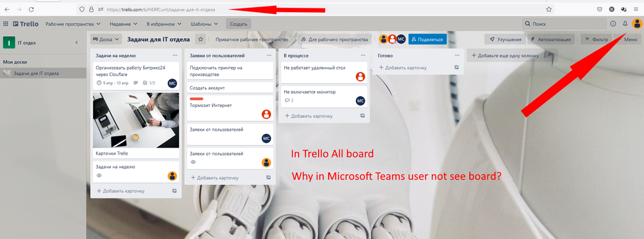Open the account avatar in the Trello header

(637, 24)
